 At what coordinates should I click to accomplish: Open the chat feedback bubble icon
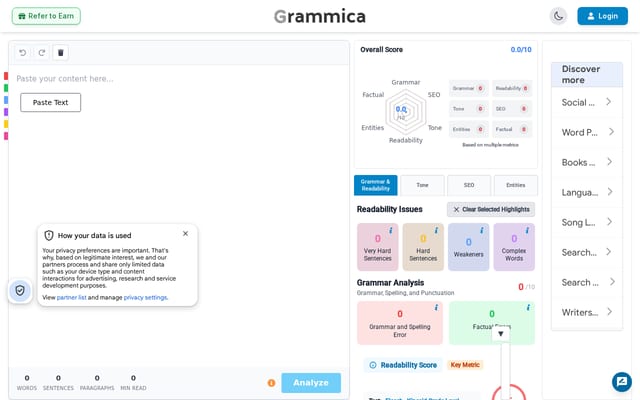(x=622, y=382)
